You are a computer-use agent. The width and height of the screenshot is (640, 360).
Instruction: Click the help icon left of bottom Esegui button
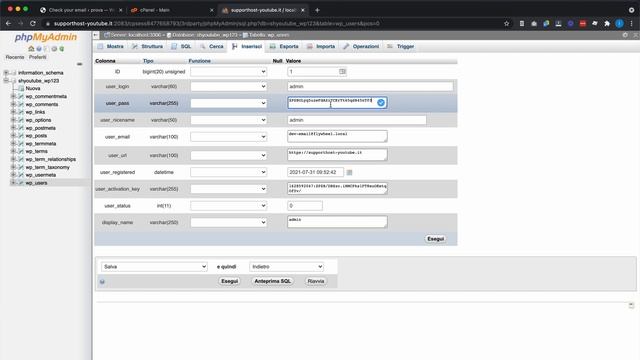tap(102, 282)
